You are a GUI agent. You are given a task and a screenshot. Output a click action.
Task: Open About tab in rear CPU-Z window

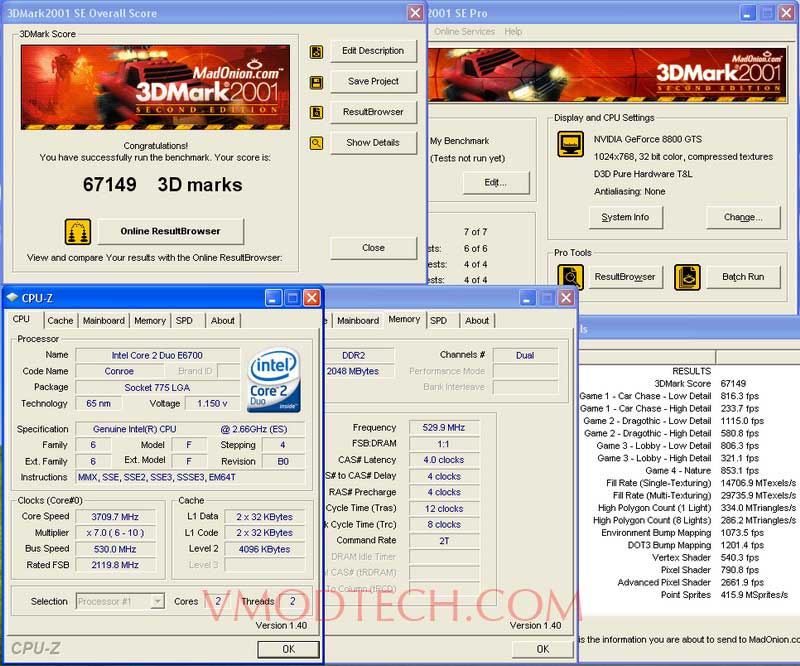(477, 320)
